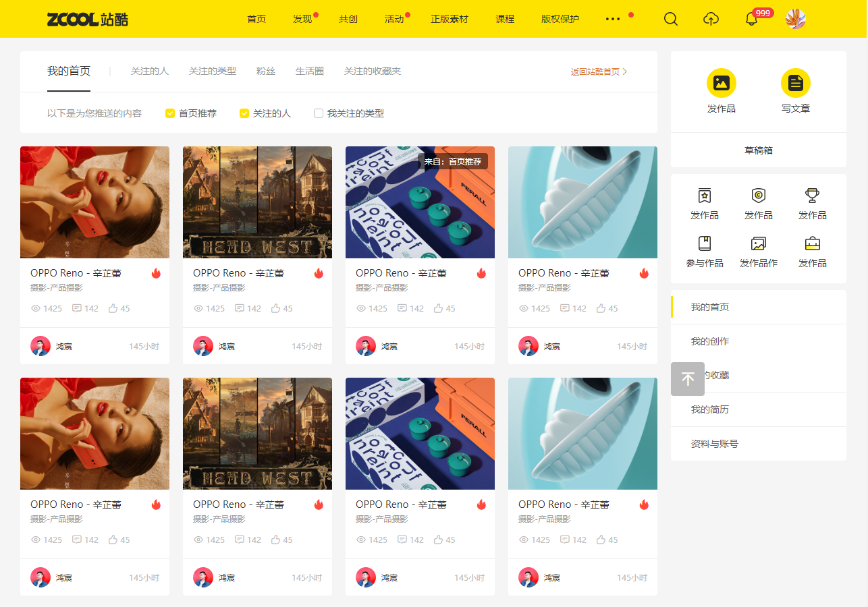The width and height of the screenshot is (868, 607).
Task: Switch to the 关注的收藏夹 tab
Action: point(373,71)
